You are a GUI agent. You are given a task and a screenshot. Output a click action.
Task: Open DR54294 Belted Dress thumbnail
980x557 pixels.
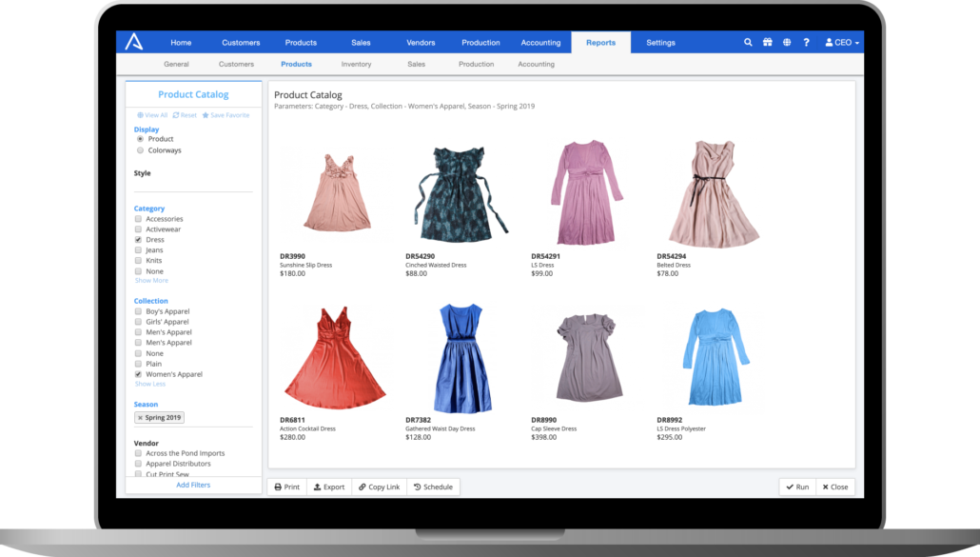pyautogui.click(x=715, y=194)
